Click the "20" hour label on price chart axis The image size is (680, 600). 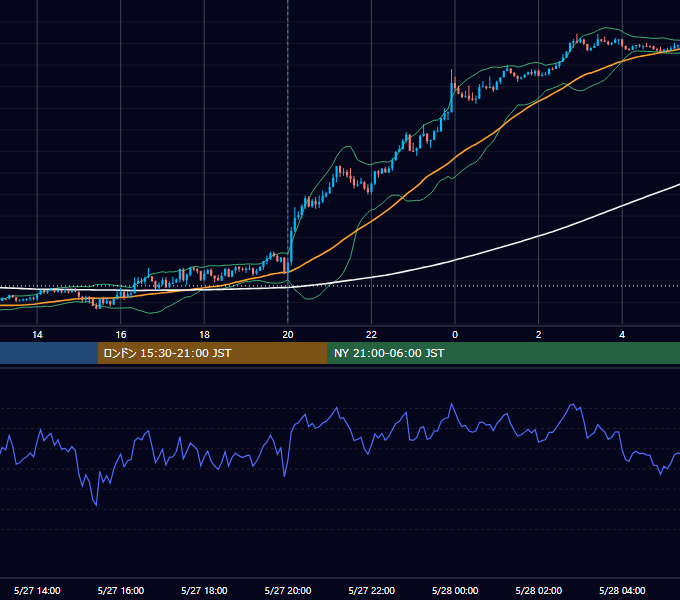[288, 335]
